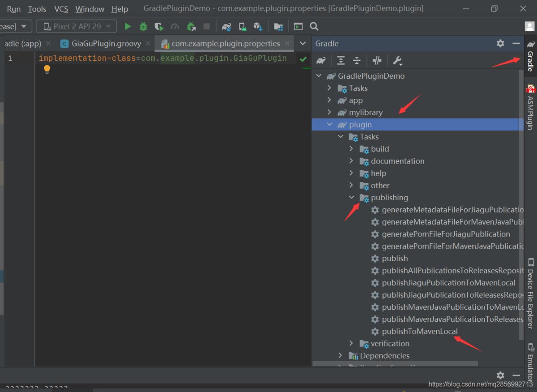Click the Gradle tree vertical scrollbar

tap(521, 201)
